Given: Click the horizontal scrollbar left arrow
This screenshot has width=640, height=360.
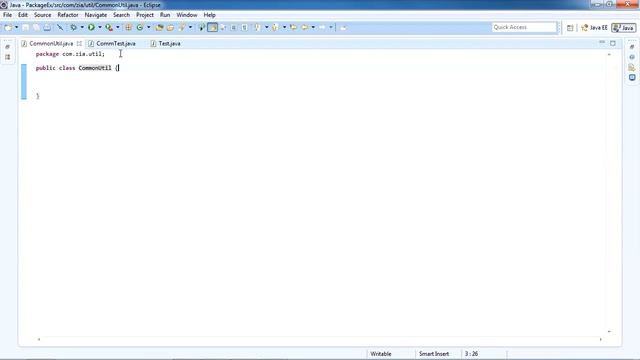Looking at the screenshot, I should [39, 339].
